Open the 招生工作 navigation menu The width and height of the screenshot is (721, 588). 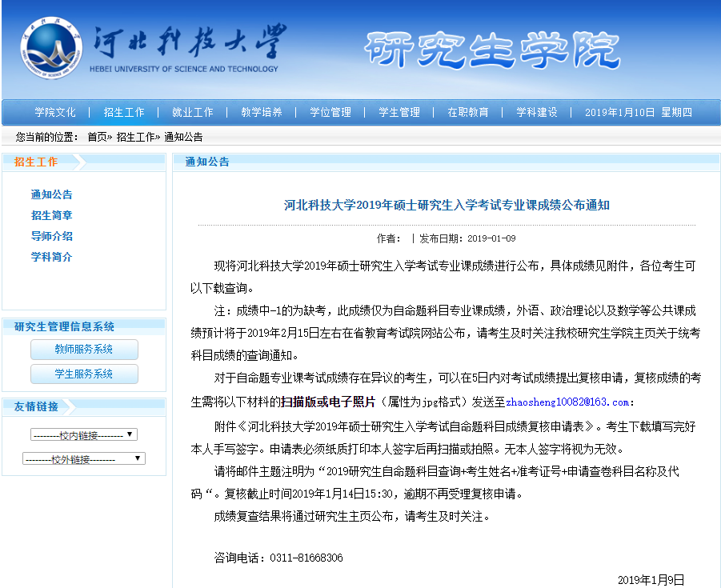(124, 112)
